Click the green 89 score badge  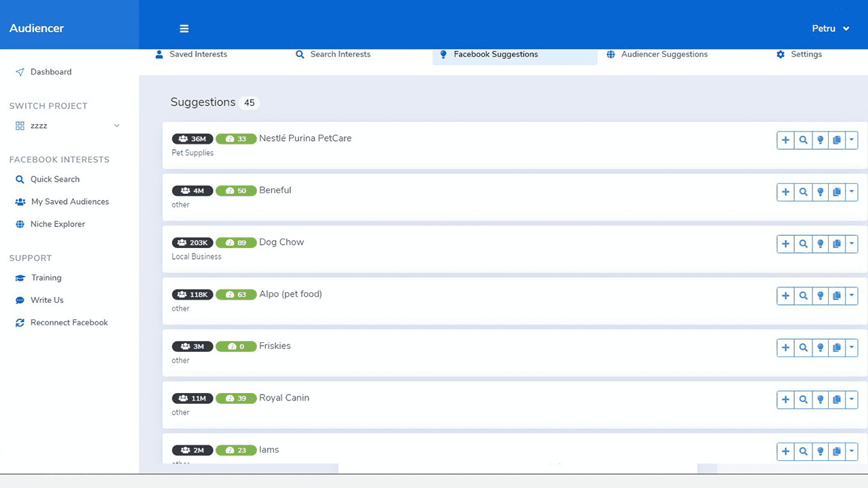click(236, 243)
